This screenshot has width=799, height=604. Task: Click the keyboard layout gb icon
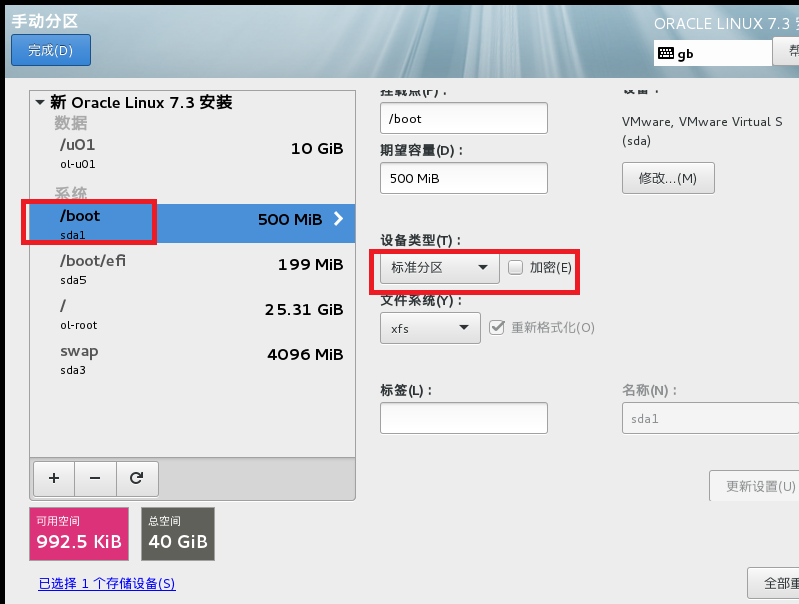point(665,53)
